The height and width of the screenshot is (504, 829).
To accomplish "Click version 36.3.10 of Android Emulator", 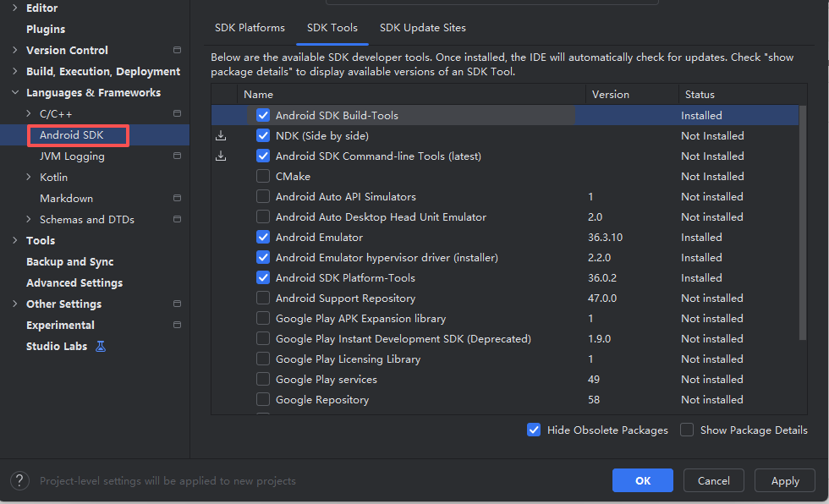I will point(606,238).
